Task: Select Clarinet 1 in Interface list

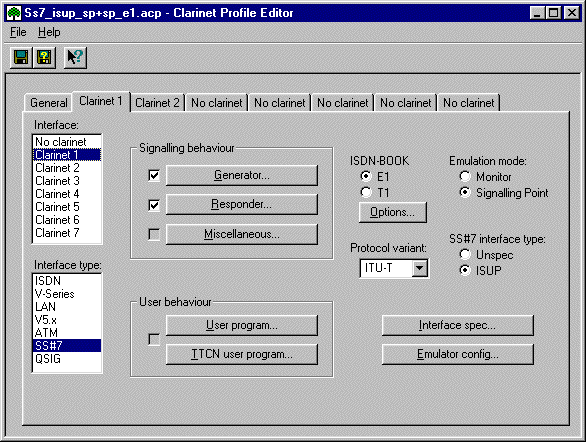Action: [67, 155]
